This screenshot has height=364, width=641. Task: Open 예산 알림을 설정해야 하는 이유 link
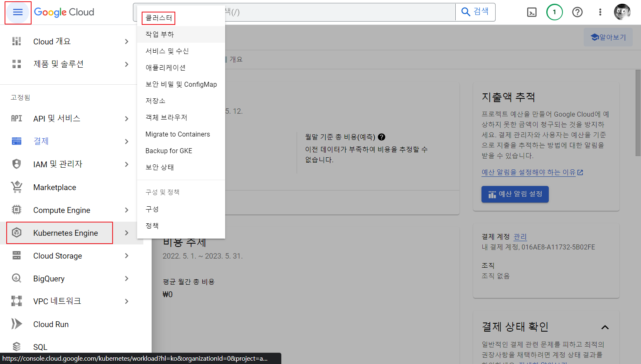click(x=532, y=172)
